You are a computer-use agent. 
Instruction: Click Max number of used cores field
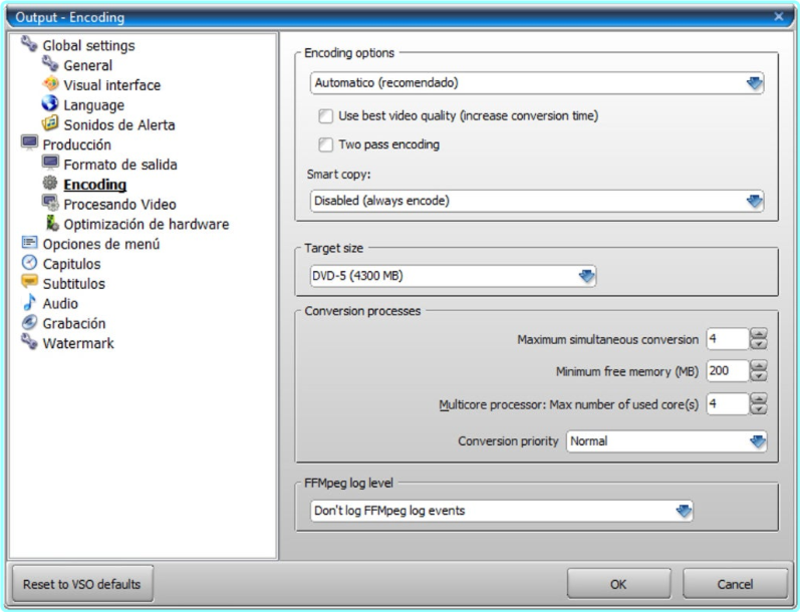coord(728,404)
